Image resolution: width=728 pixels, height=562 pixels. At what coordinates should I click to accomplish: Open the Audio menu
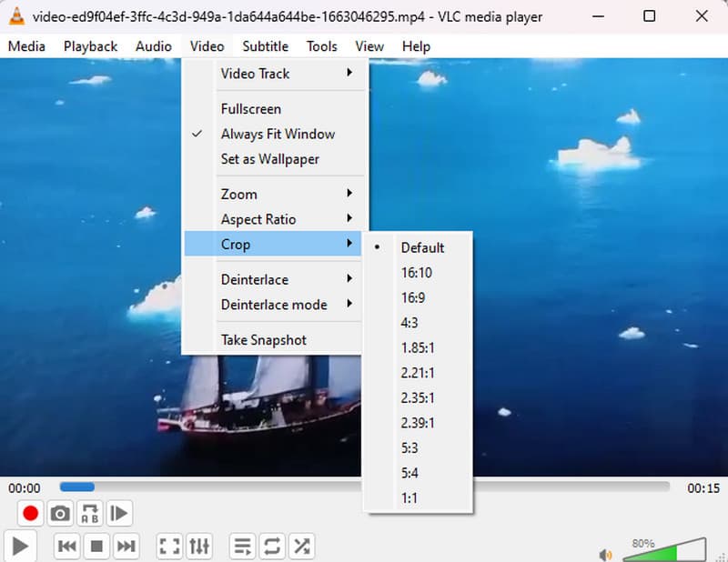click(154, 46)
